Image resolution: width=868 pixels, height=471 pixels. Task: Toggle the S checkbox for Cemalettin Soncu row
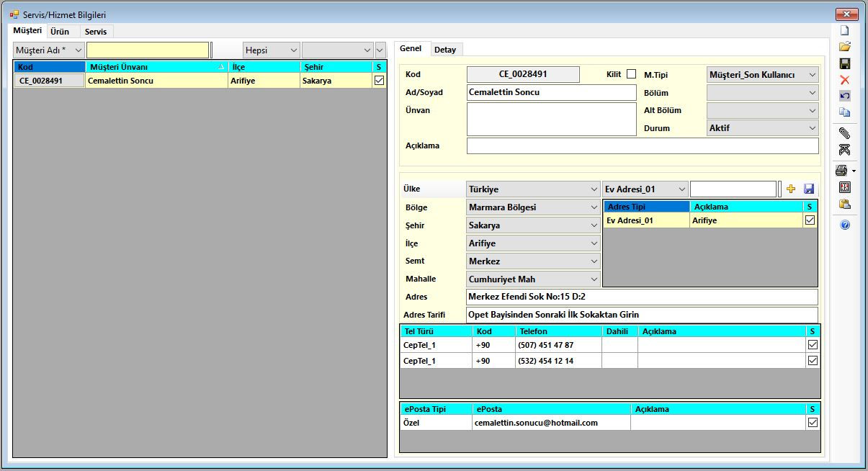point(379,81)
